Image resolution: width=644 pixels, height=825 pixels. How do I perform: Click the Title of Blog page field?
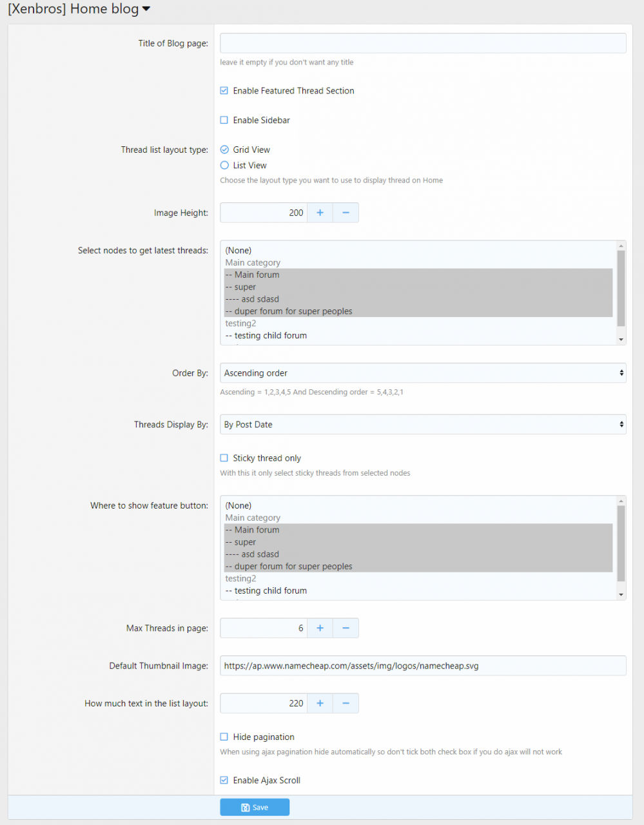pyautogui.click(x=422, y=43)
